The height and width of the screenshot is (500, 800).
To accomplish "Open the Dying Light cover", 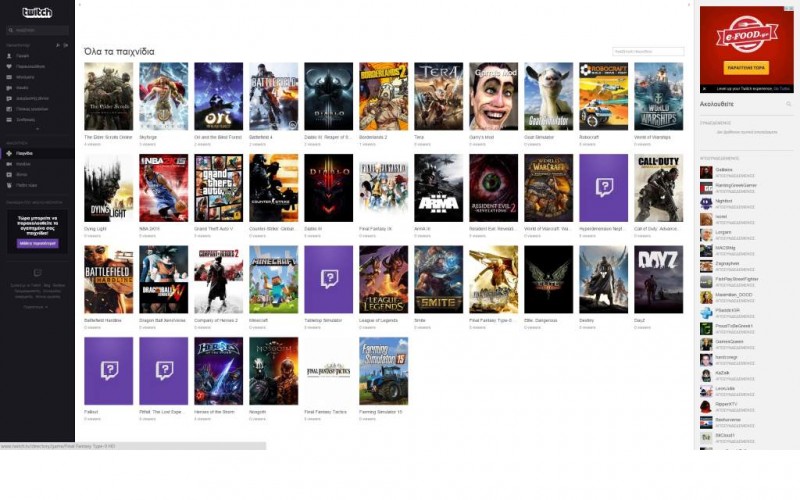I will click(x=108, y=188).
